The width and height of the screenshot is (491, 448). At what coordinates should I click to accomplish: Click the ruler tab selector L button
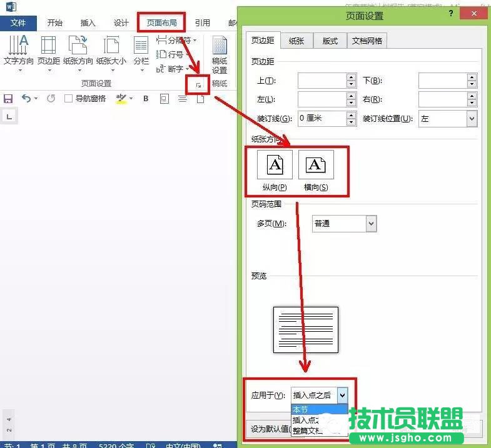coord(9,117)
